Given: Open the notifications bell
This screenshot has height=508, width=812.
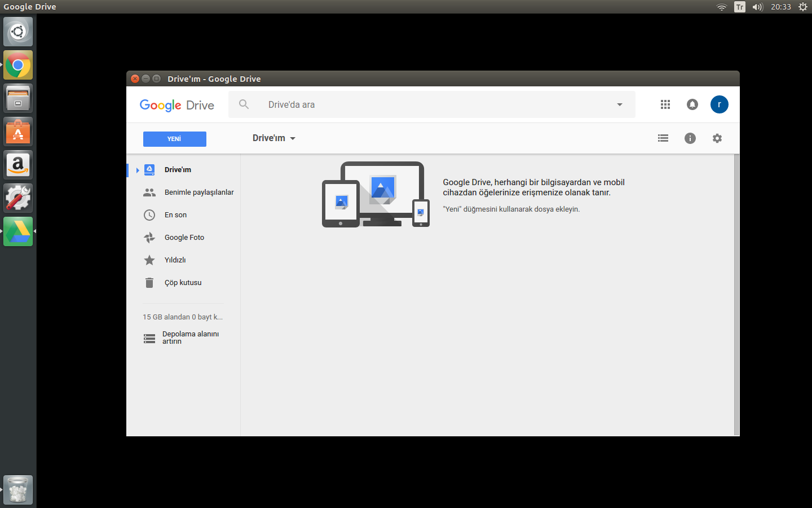Looking at the screenshot, I should (692, 104).
